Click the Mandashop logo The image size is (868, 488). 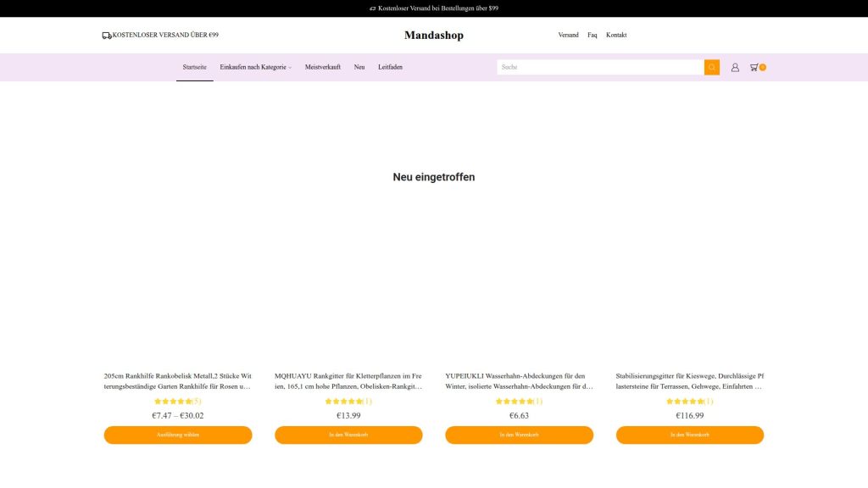coord(433,35)
